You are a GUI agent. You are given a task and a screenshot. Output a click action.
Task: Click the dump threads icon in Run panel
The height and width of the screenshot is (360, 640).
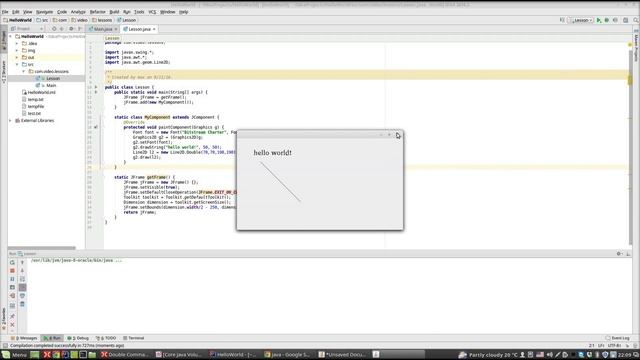tap(12, 287)
